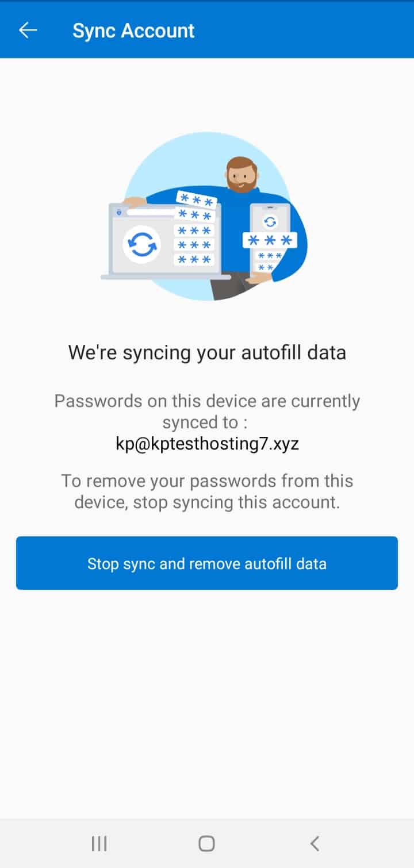Click the large password card on phone
414x868 pixels.
269,240
